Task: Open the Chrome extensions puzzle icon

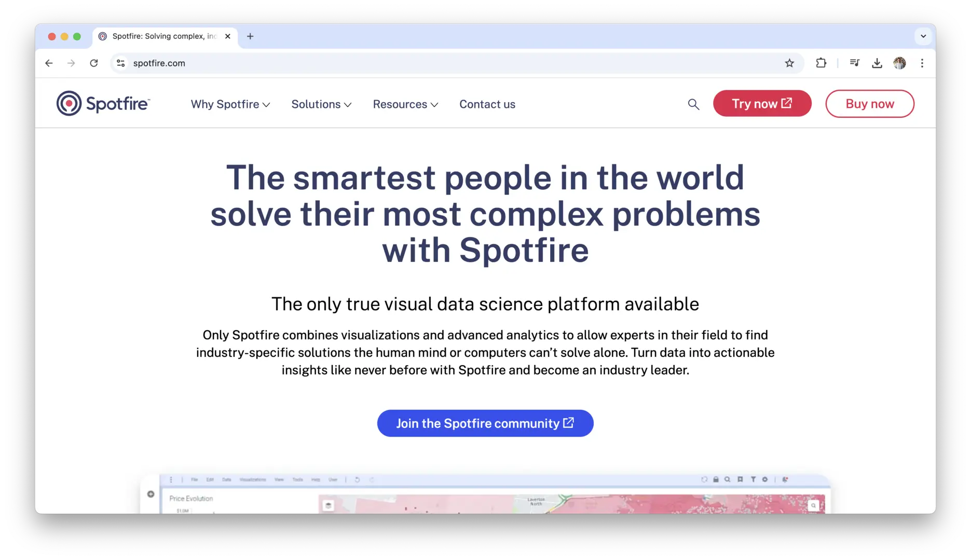Action: point(821,63)
